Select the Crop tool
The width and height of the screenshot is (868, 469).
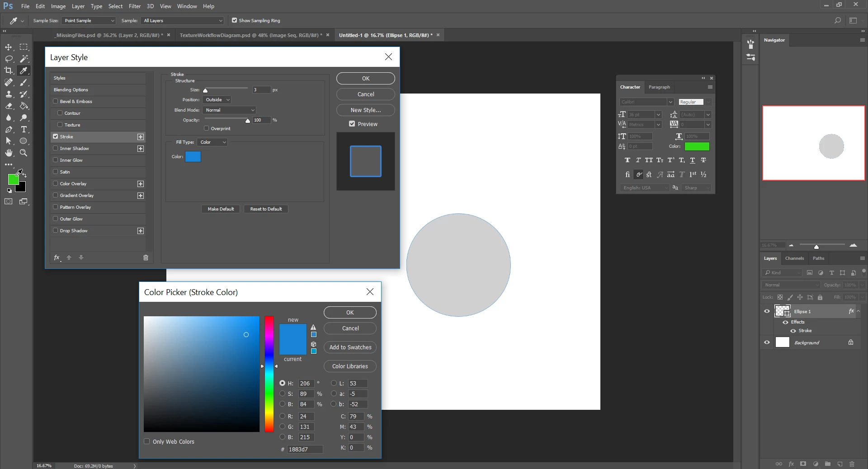(9, 70)
